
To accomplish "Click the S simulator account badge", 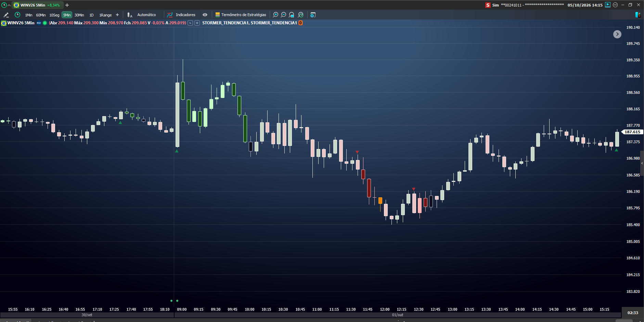I will pos(488,5).
